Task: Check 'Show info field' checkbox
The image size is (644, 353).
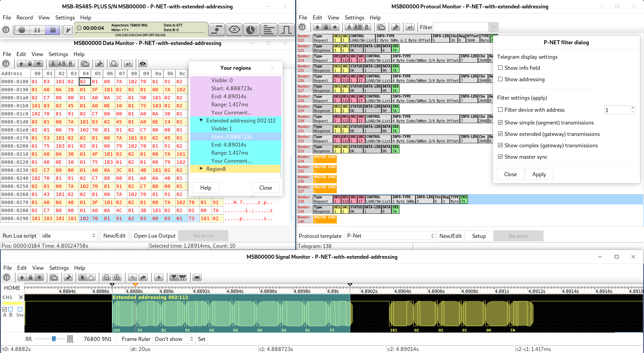Action: coord(500,68)
